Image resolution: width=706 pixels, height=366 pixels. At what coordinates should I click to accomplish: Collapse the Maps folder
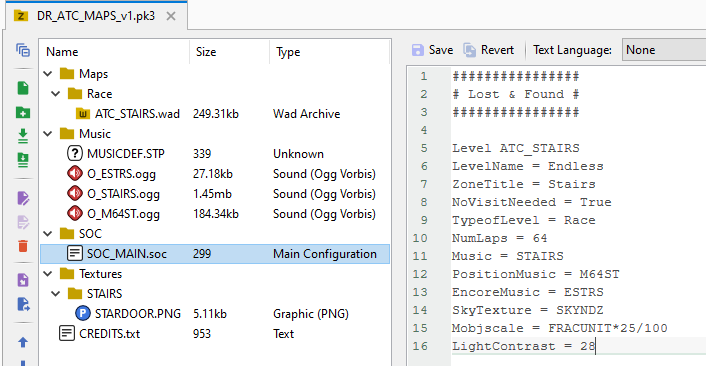click(48, 73)
